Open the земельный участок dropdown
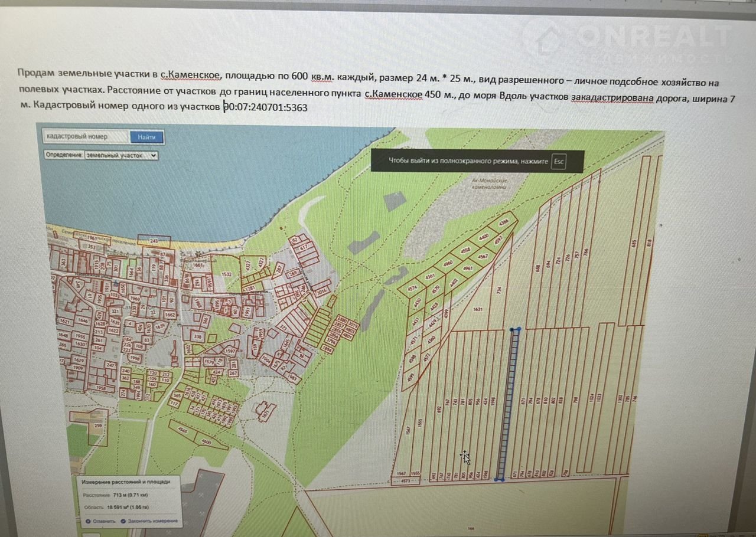Viewport: 756px width, 537px height. click(120, 155)
